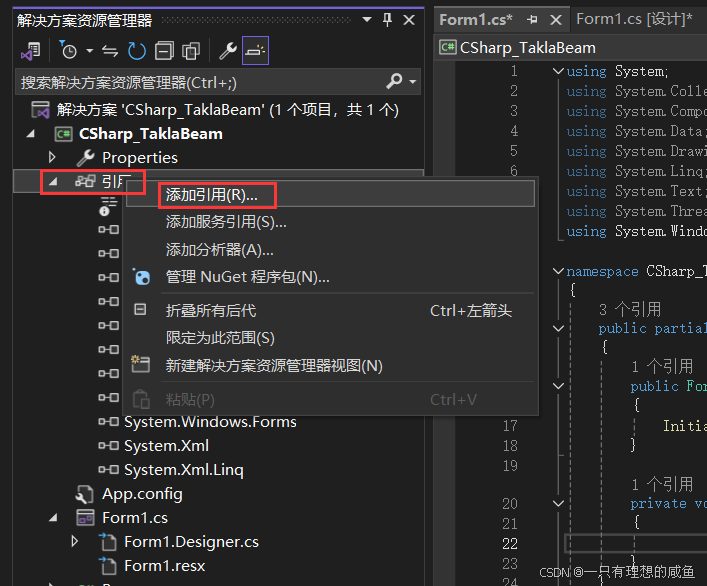Click 折叠所有后代 menu entry

[x=330, y=311]
